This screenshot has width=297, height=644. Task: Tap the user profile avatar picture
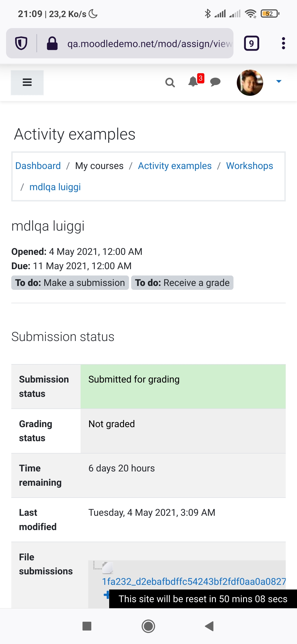tap(250, 83)
